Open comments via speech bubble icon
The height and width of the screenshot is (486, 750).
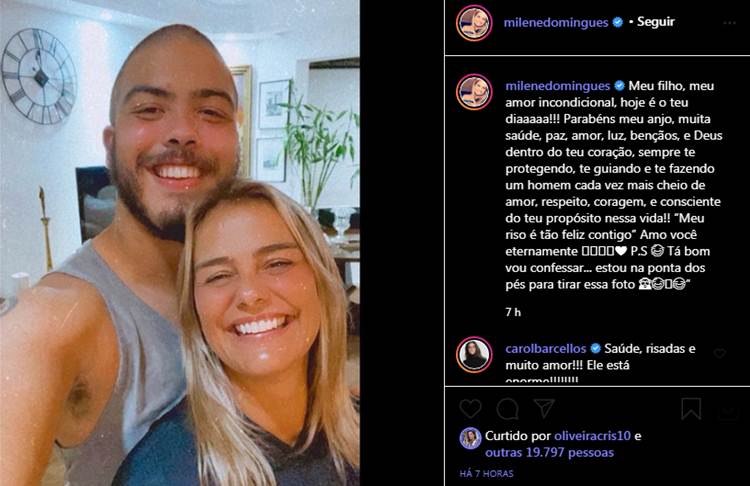(x=507, y=409)
